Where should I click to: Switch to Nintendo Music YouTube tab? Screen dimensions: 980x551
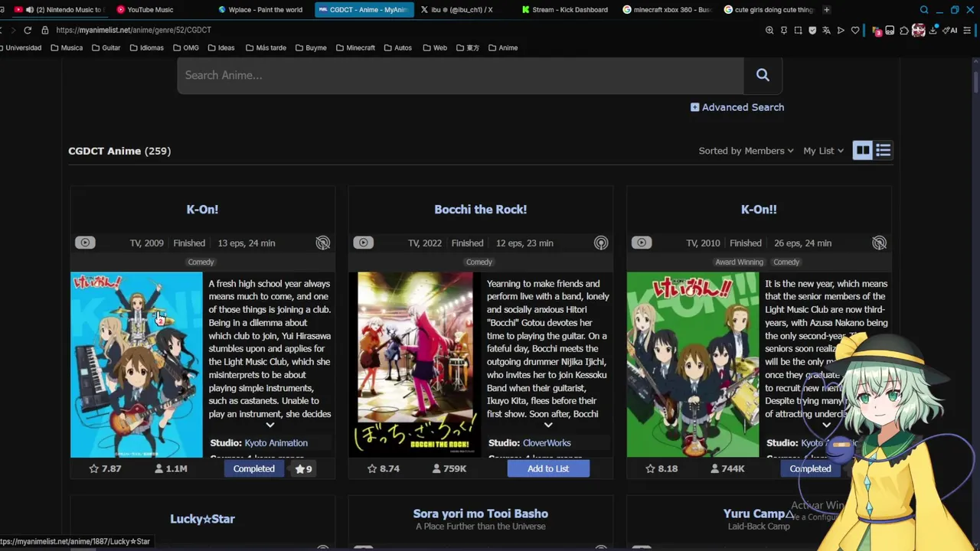59,10
